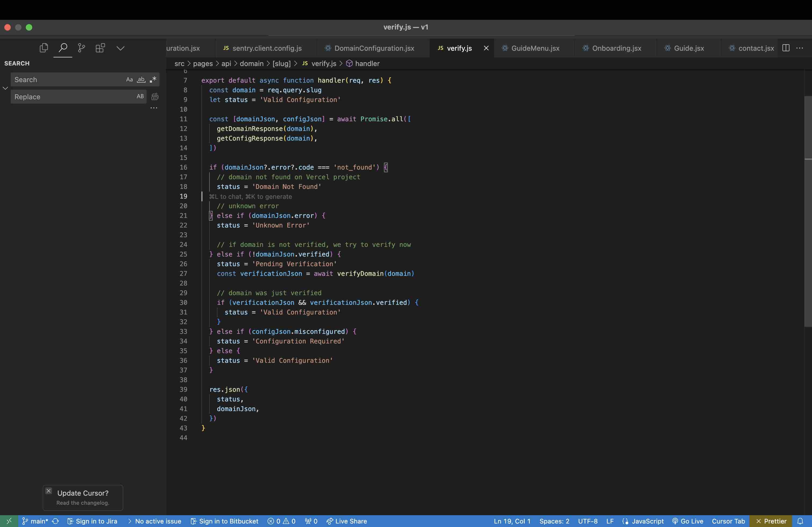The height and width of the screenshot is (527, 812).
Task: Click the Search input field
Action: pyautogui.click(x=68, y=80)
